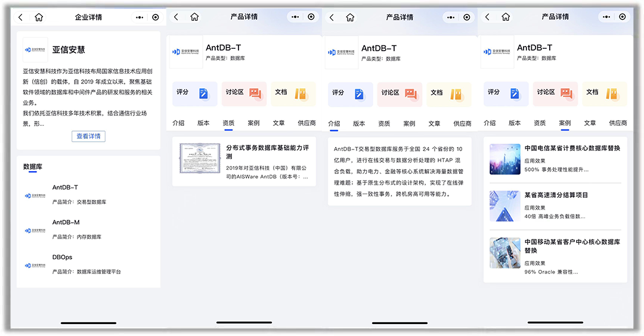Open 讨论区 card in the 案例 product screen
This screenshot has width=644, height=336.
coord(555,94)
